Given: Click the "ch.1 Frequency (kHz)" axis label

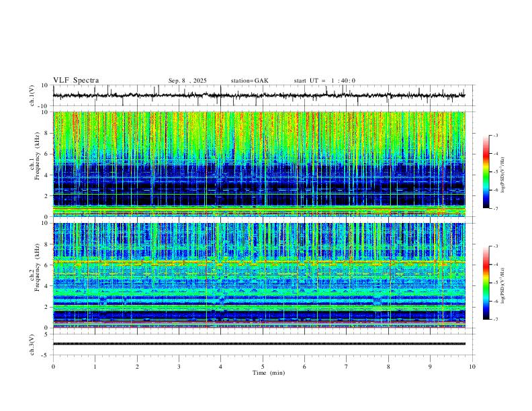Looking at the screenshot, I should (x=34, y=156).
